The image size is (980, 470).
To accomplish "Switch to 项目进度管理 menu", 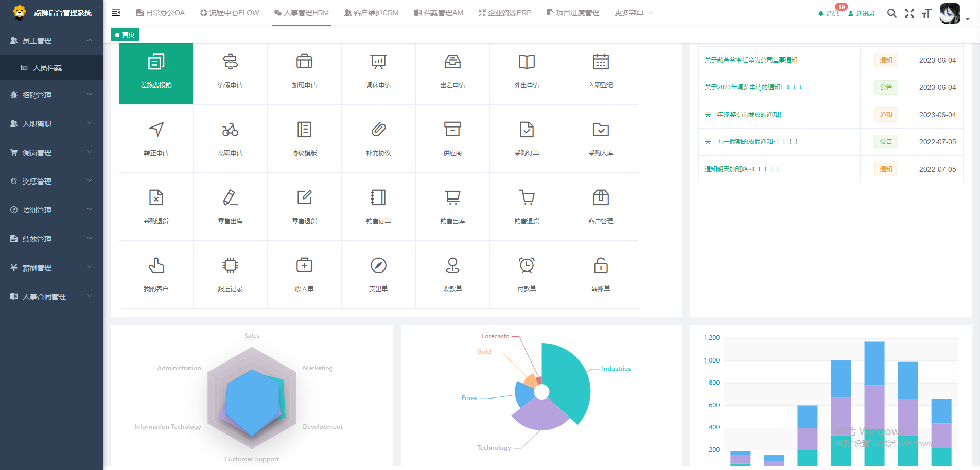I will point(573,13).
